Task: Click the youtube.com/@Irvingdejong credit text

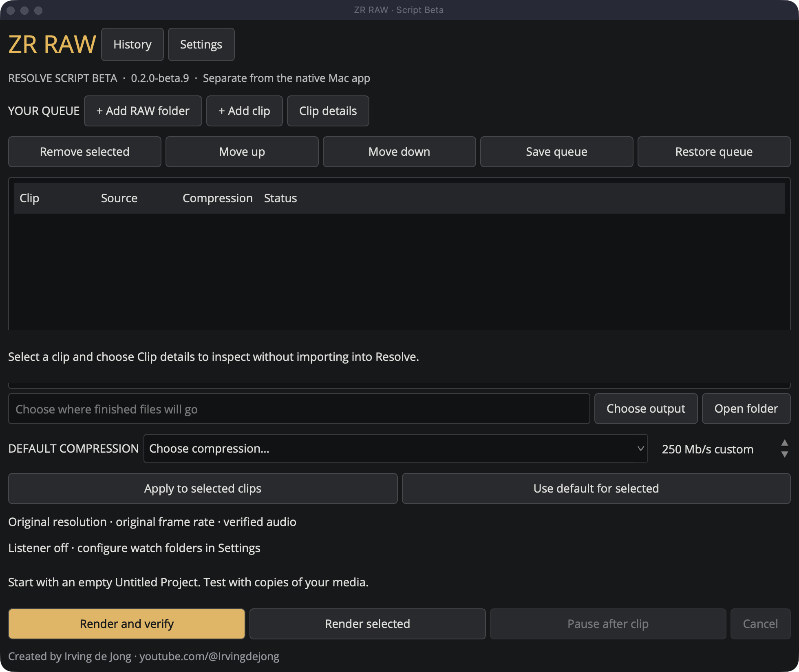Action: coord(209,657)
